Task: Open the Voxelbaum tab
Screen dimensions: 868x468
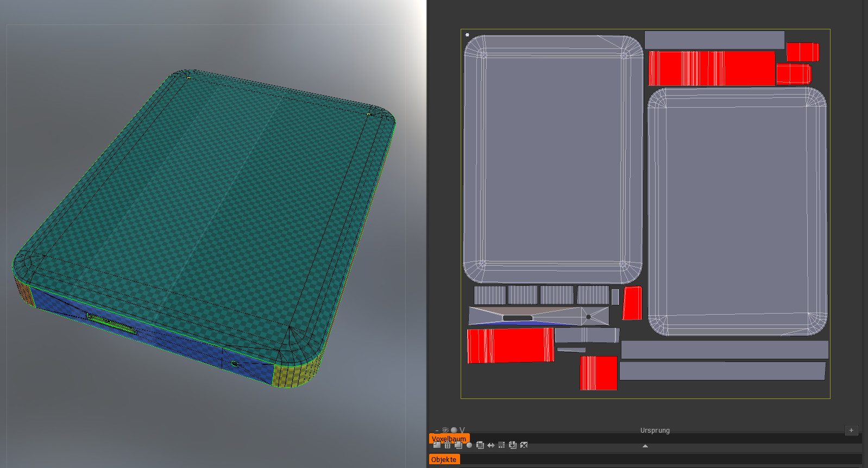Action: [x=449, y=438]
